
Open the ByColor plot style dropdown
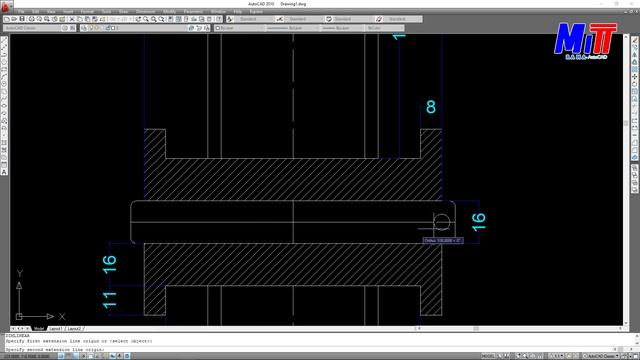click(384, 28)
